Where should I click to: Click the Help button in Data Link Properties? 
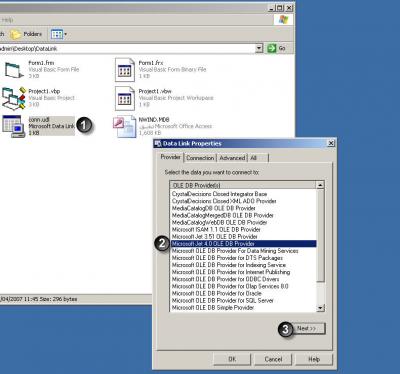pos(314,359)
